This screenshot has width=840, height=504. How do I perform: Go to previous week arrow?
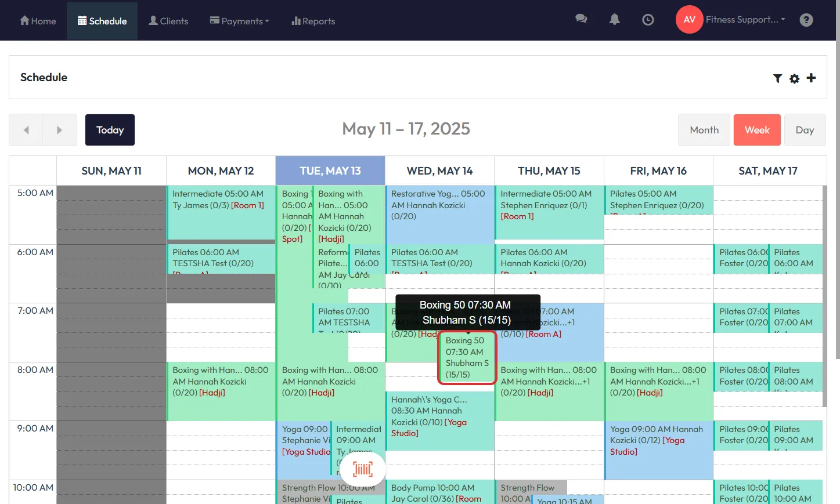pyautogui.click(x=26, y=130)
